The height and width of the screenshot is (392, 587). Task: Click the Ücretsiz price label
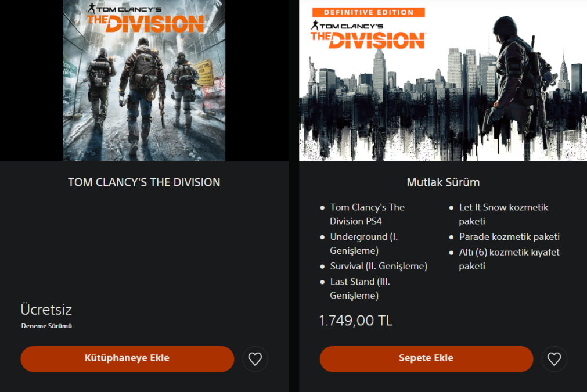pyautogui.click(x=46, y=310)
